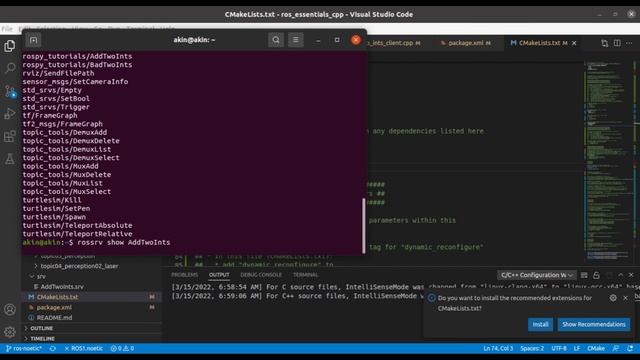Open notification settings gear icon
640x360 pixels.
tap(613, 298)
